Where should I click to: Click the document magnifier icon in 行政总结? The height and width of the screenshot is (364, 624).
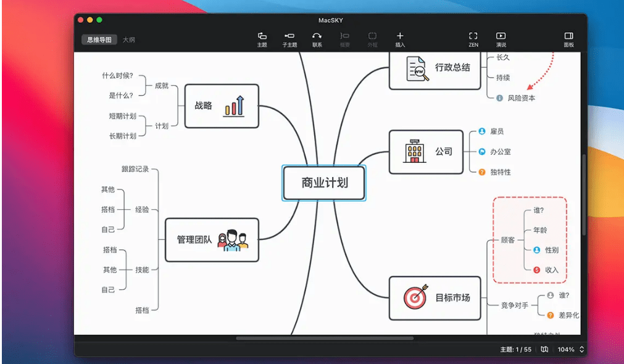(x=417, y=68)
